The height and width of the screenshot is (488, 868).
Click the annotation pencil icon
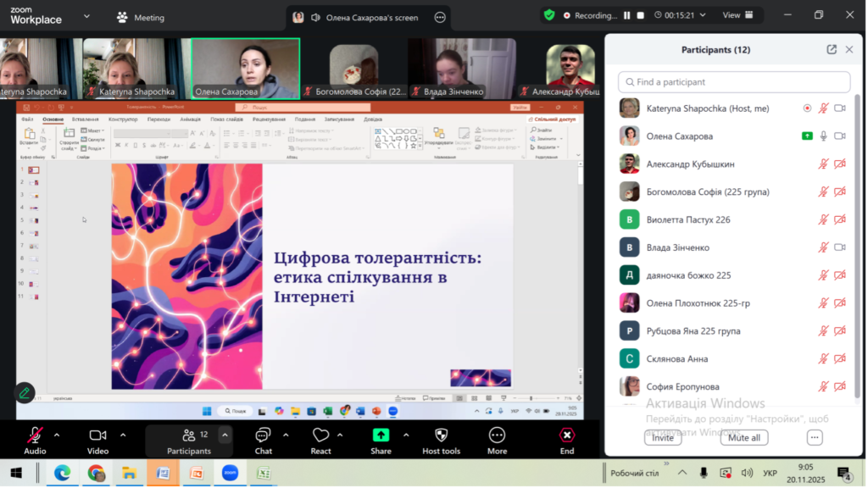(x=25, y=392)
